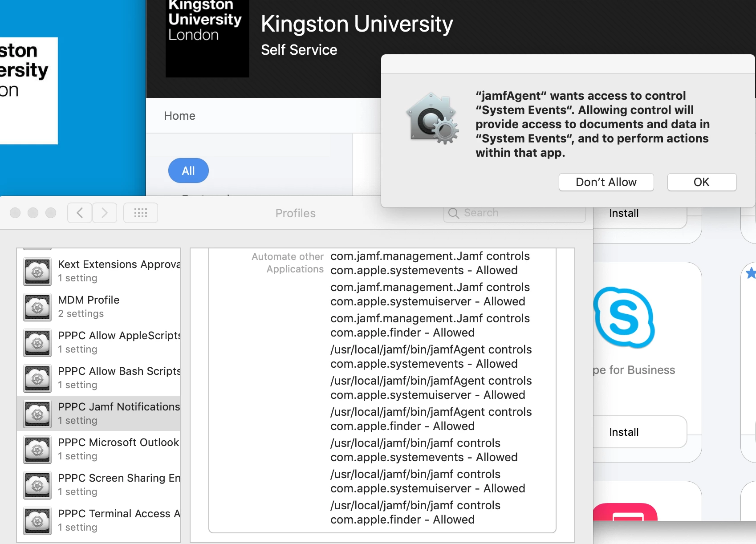Click the Kingston University logo on the blue desktop
Screen dimensions: 756x544
29,91
